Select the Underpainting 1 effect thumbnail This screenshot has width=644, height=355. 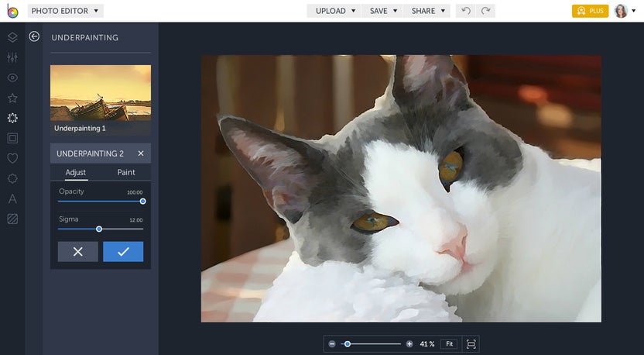point(101,100)
